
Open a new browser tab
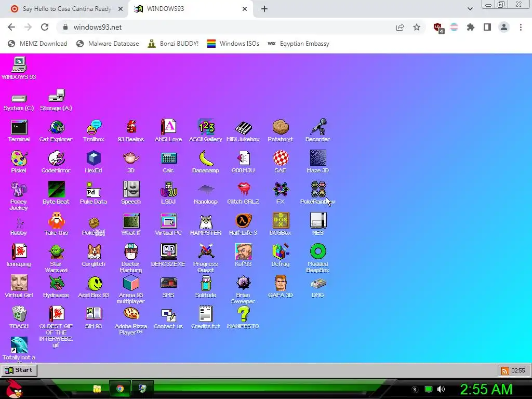tap(264, 9)
